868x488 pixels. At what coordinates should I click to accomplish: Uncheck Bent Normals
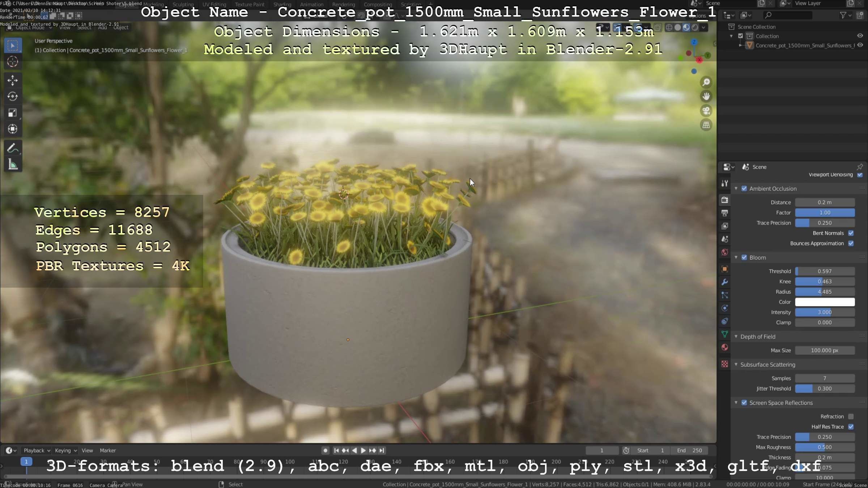point(851,233)
